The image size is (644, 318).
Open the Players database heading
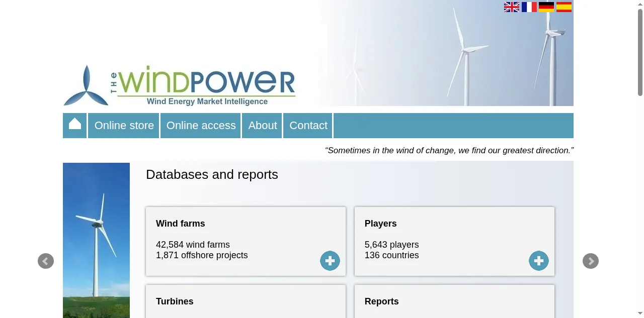point(380,224)
